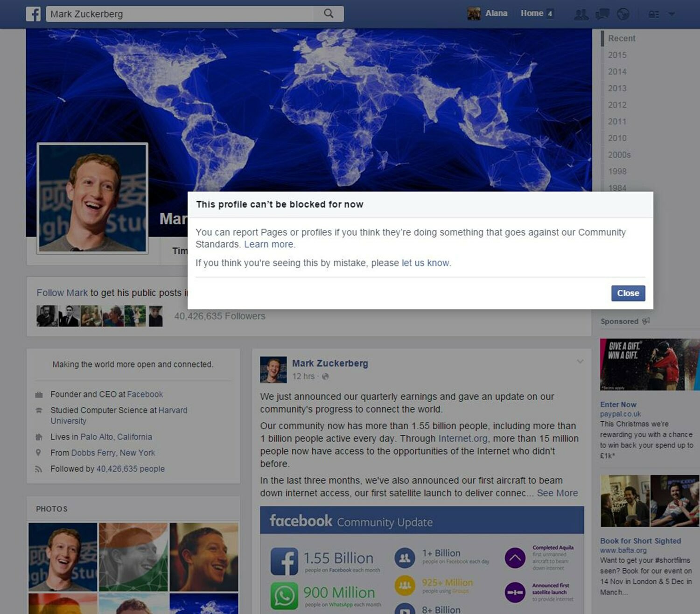Click the 40,426,635 Followers count
The height and width of the screenshot is (614, 700).
pos(219,316)
